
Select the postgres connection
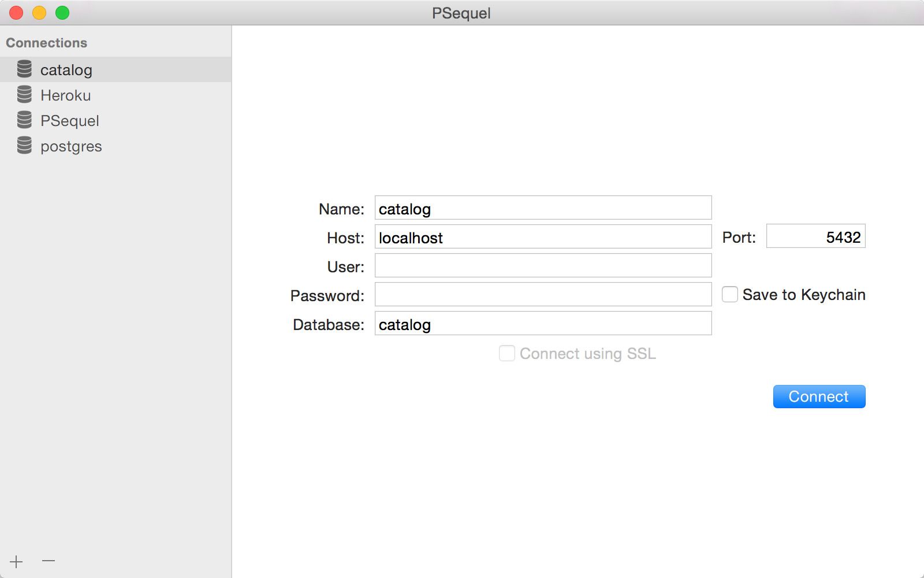point(70,146)
